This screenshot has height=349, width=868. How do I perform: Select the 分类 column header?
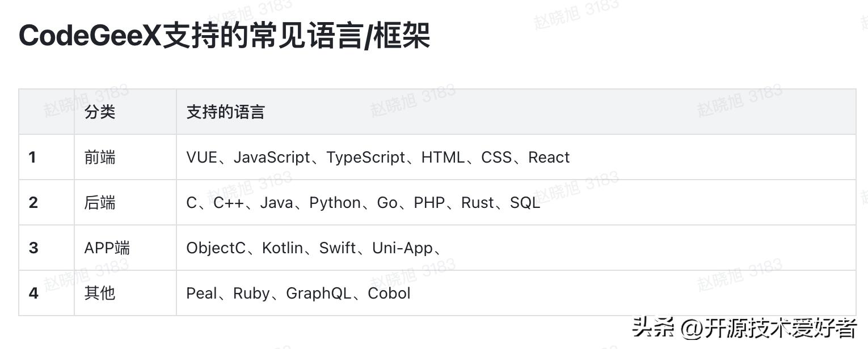[x=100, y=112]
